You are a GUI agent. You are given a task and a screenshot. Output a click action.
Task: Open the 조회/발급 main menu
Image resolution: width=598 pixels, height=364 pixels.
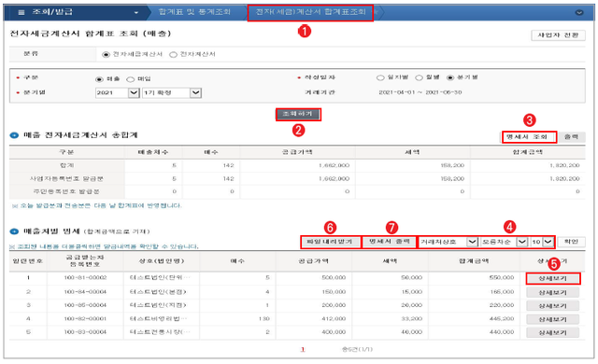[x=52, y=12]
